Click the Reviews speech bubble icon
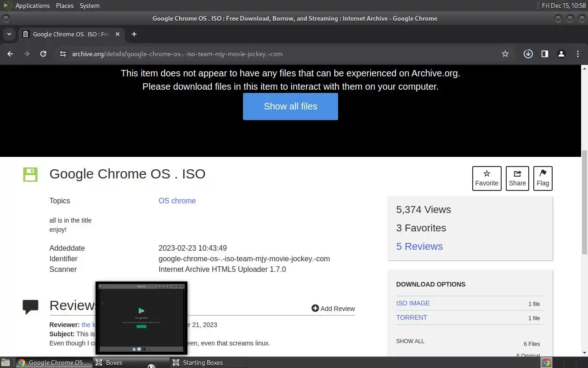 point(30,307)
